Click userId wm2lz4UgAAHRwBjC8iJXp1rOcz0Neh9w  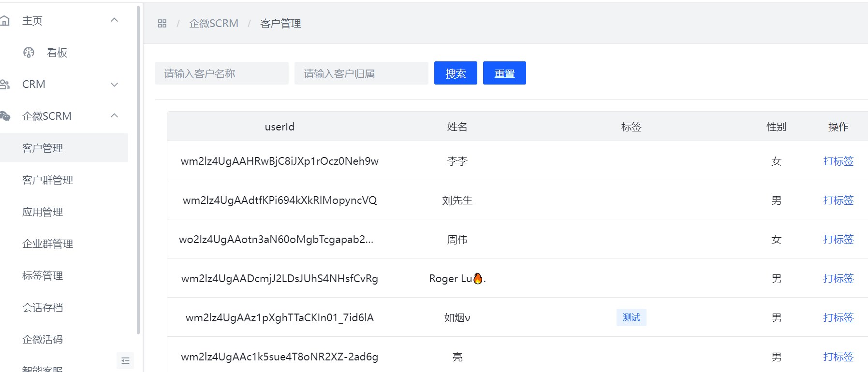(280, 161)
